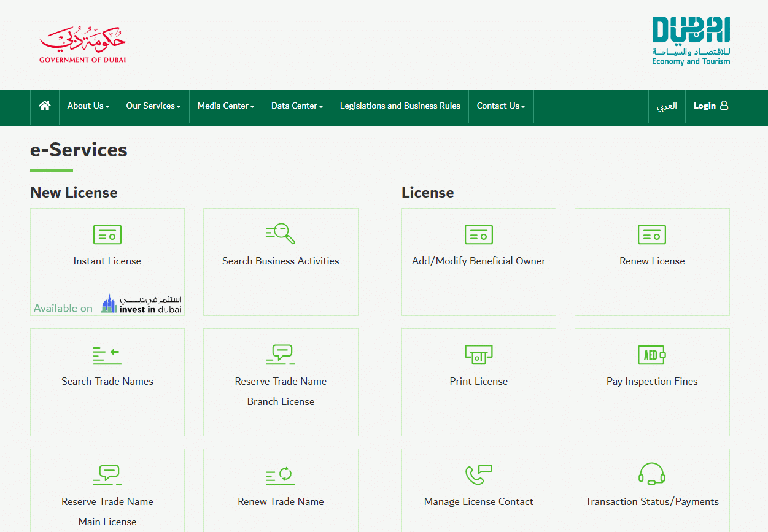Select the Renew Trade Name refresh icon

pos(281,475)
